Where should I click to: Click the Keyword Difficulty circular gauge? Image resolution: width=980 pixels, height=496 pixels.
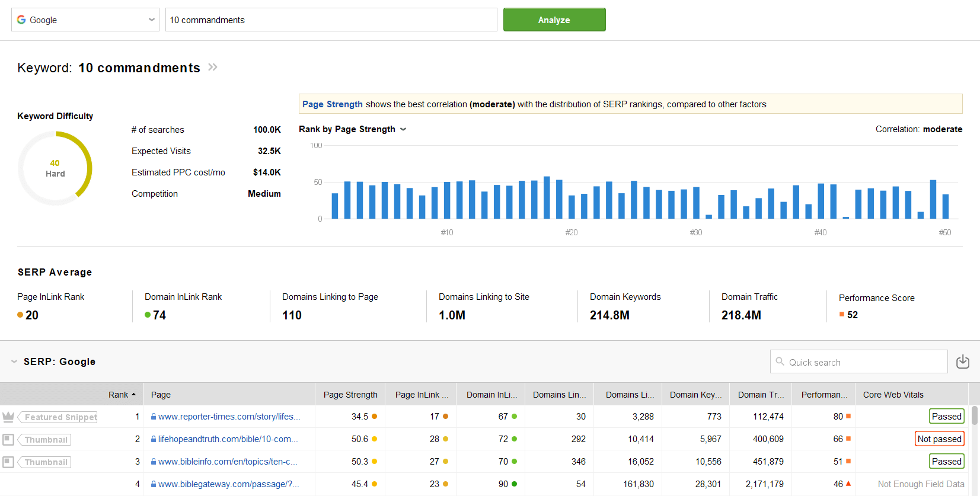click(55, 168)
